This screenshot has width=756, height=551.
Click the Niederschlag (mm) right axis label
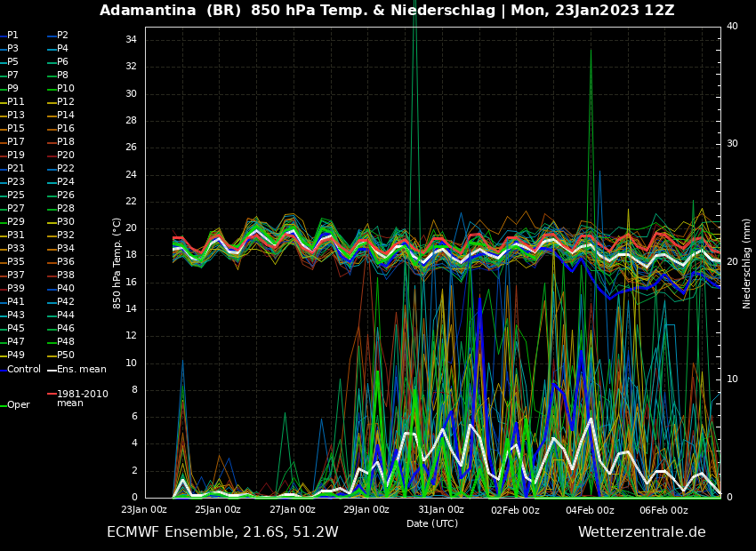click(747, 263)
